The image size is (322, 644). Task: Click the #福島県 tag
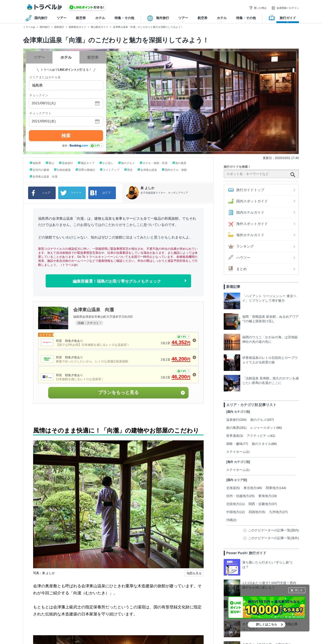pyautogui.click(x=35, y=163)
